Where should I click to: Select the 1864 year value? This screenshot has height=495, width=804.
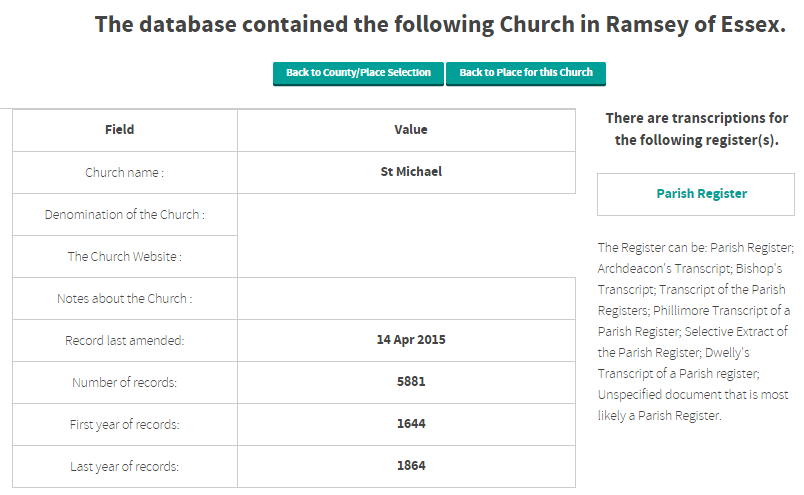pyautogui.click(x=411, y=466)
